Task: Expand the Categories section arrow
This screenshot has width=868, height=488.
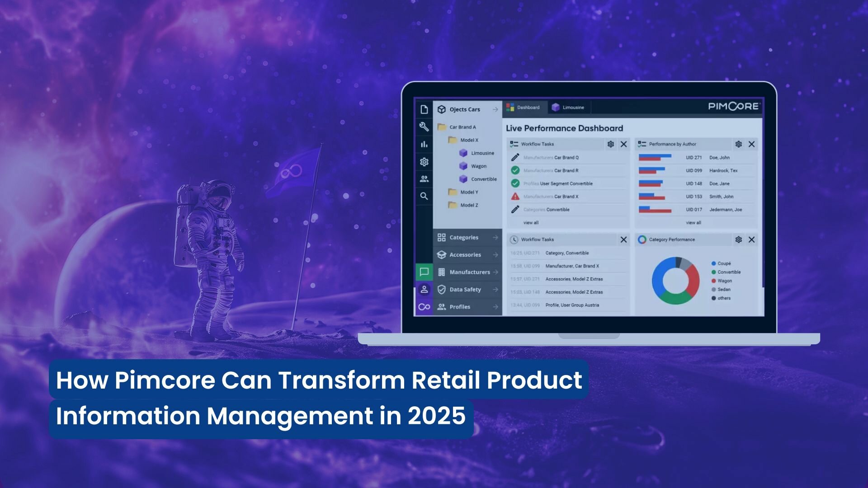Action: [495, 237]
